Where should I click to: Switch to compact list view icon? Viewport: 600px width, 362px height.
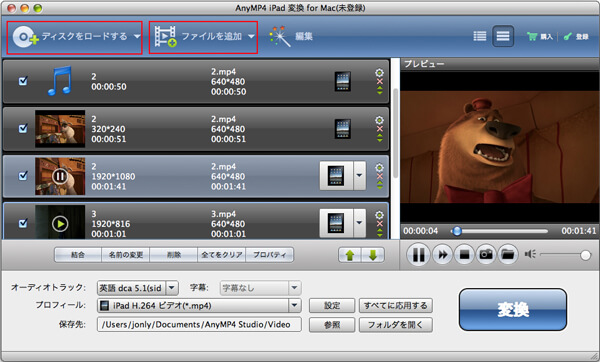tap(503, 36)
